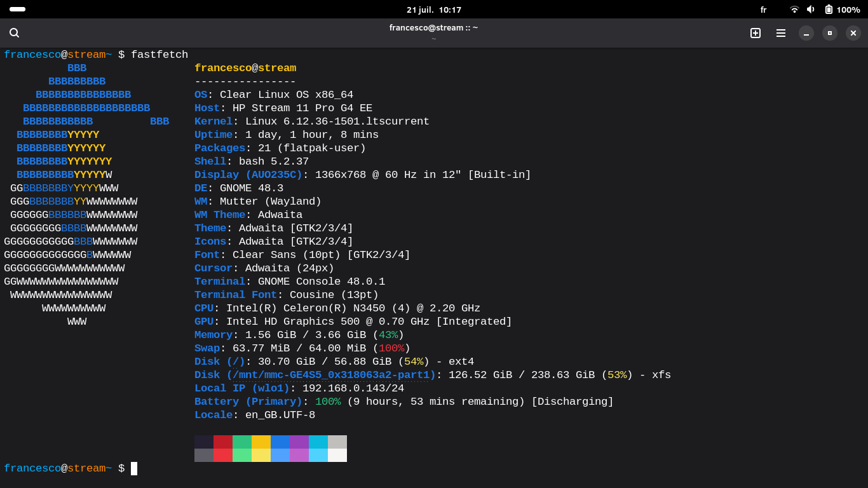This screenshot has height=488, width=868.
Task: Open the clock and calendar menu
Action: tap(433, 10)
